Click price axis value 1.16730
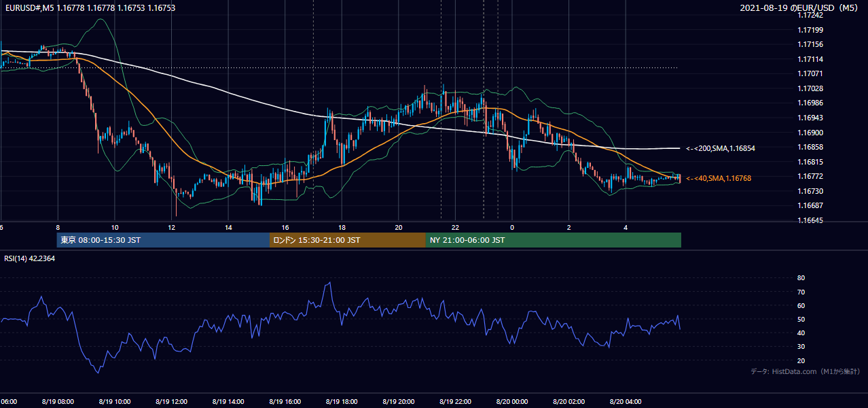 (x=810, y=191)
